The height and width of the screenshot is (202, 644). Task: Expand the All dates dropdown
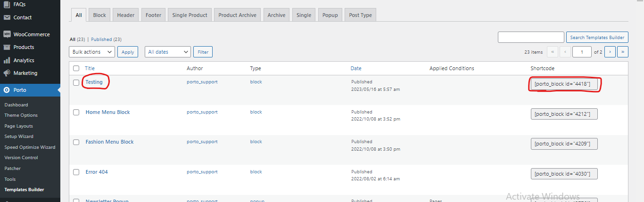coord(167,52)
